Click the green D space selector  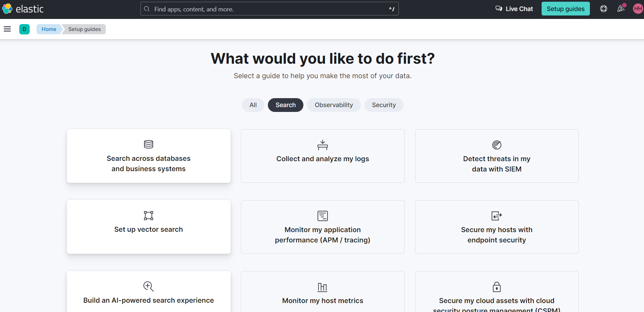[24, 29]
